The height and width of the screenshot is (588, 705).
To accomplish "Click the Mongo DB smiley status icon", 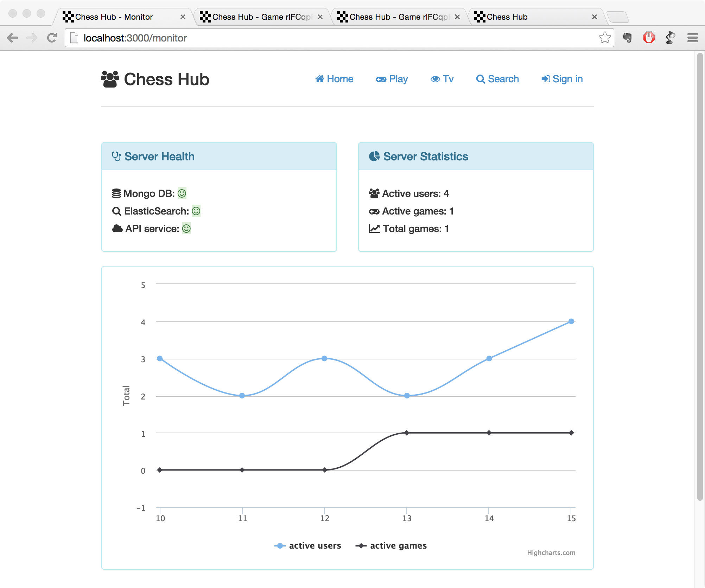I will [x=182, y=193].
